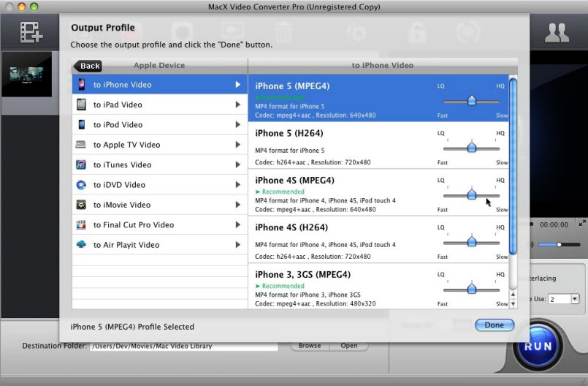Viewport: 588px width, 386px height.
Task: Click the Final Cut Pro icon
Action: (80, 225)
